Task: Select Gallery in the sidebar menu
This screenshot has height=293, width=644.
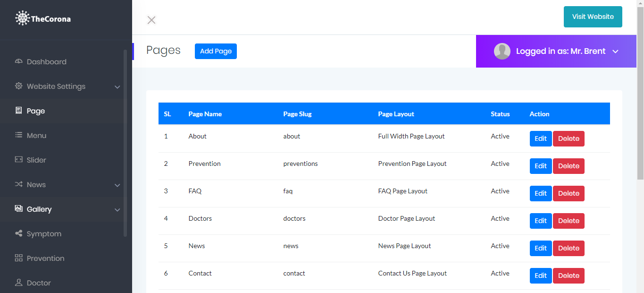Action: [39, 209]
